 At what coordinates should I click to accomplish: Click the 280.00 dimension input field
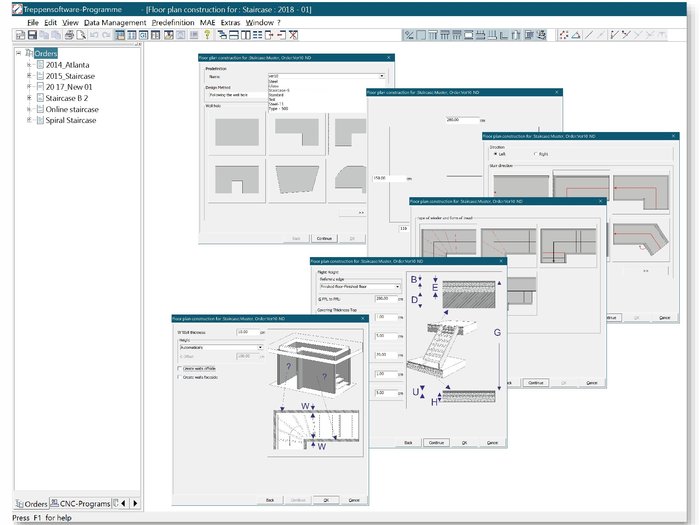pyautogui.click(x=462, y=120)
